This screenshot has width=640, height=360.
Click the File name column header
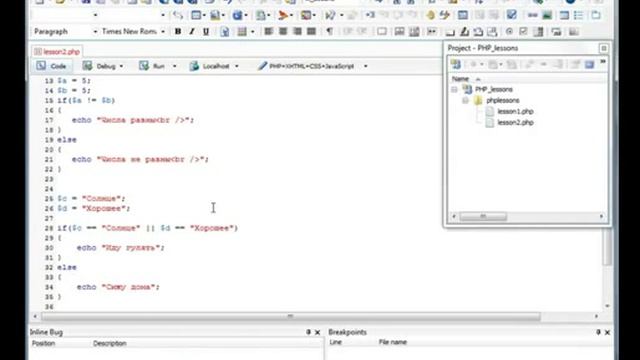[x=393, y=342]
